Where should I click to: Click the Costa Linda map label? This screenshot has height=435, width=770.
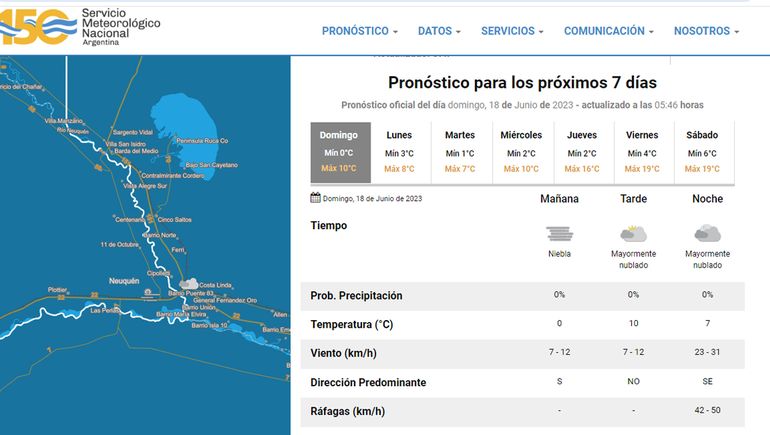pyautogui.click(x=215, y=285)
